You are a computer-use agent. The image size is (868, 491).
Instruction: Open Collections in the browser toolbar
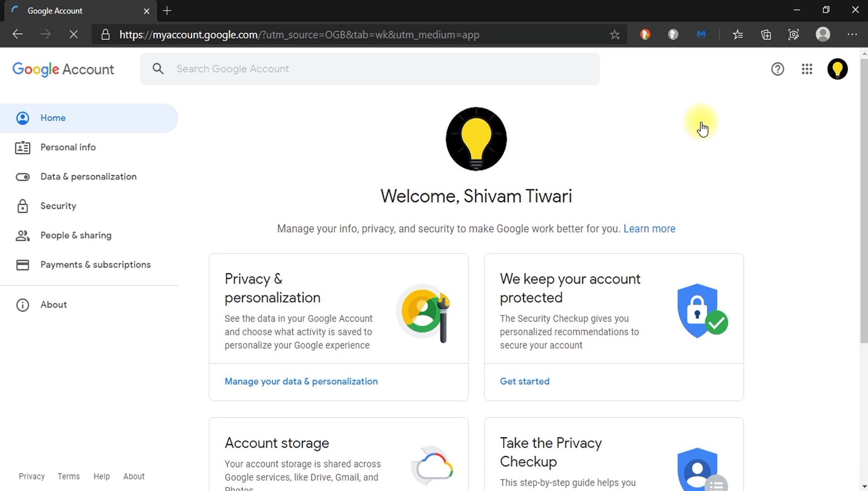(767, 34)
